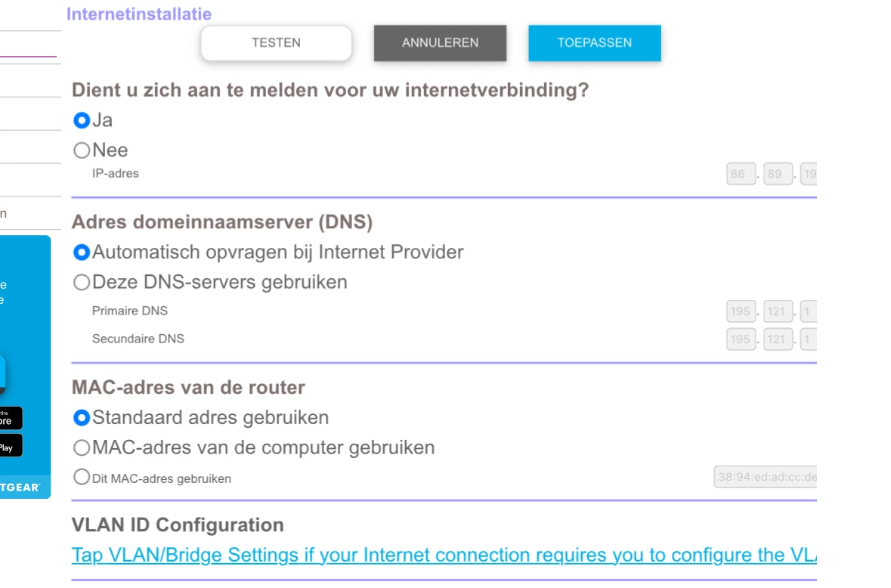
Task: Click the MAC-adres text field
Action: 766,478
